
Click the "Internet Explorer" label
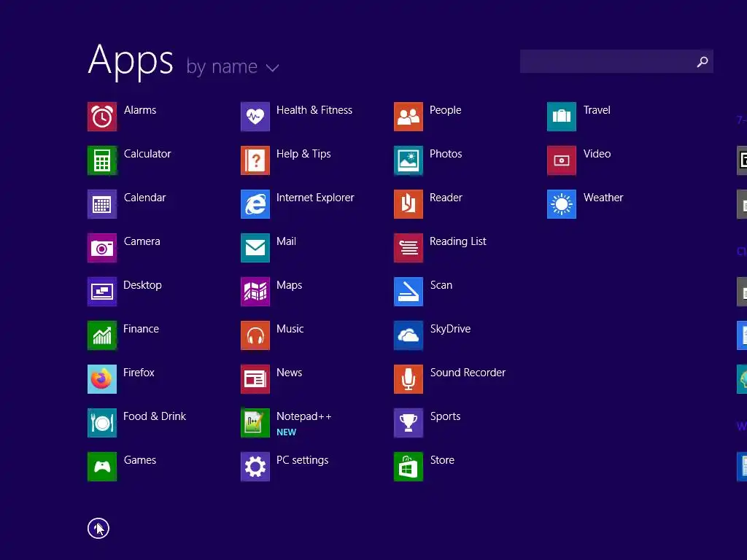pos(315,198)
